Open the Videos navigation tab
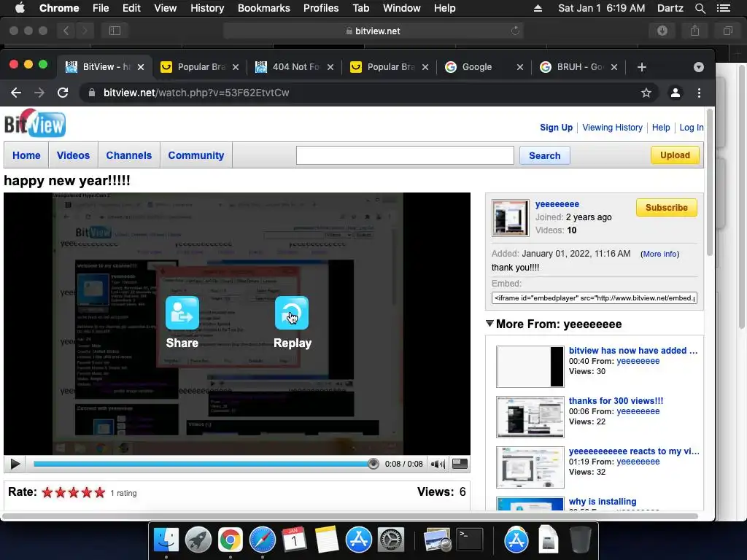The width and height of the screenshot is (747, 560). [x=73, y=155]
